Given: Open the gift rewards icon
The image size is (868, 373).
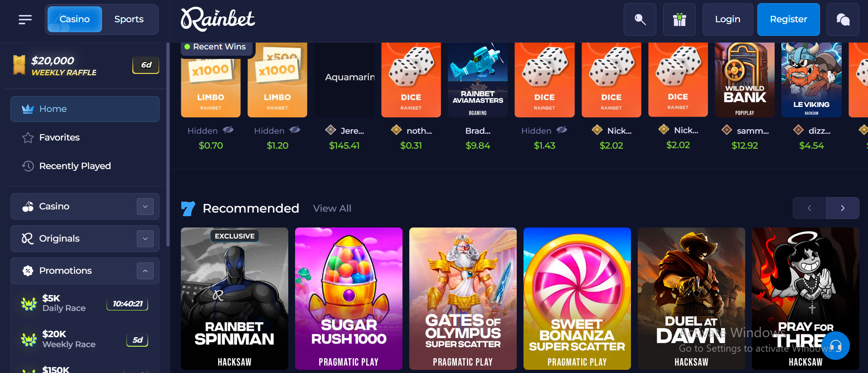Looking at the screenshot, I should pyautogui.click(x=679, y=19).
